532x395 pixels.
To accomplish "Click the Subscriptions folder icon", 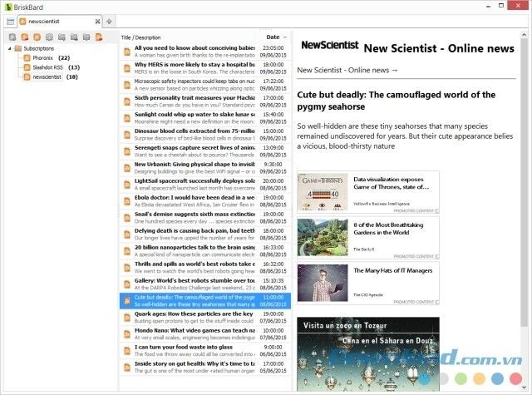I will pos(18,48).
